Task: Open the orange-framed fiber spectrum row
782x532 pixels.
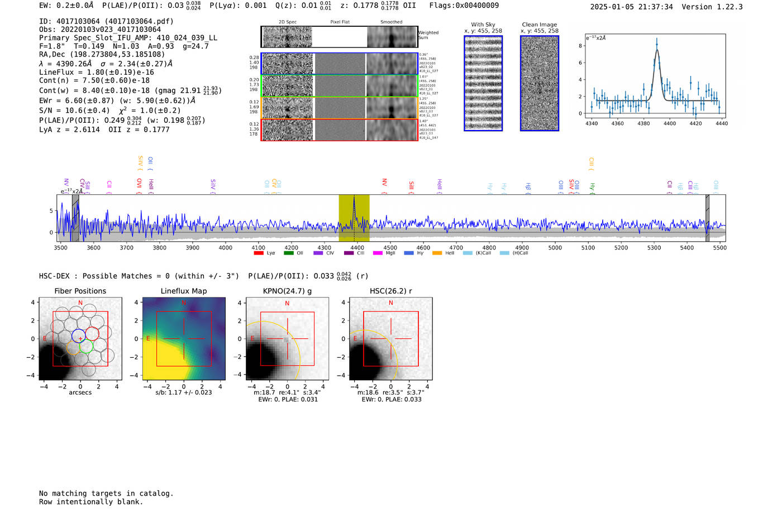Action: tap(339, 108)
